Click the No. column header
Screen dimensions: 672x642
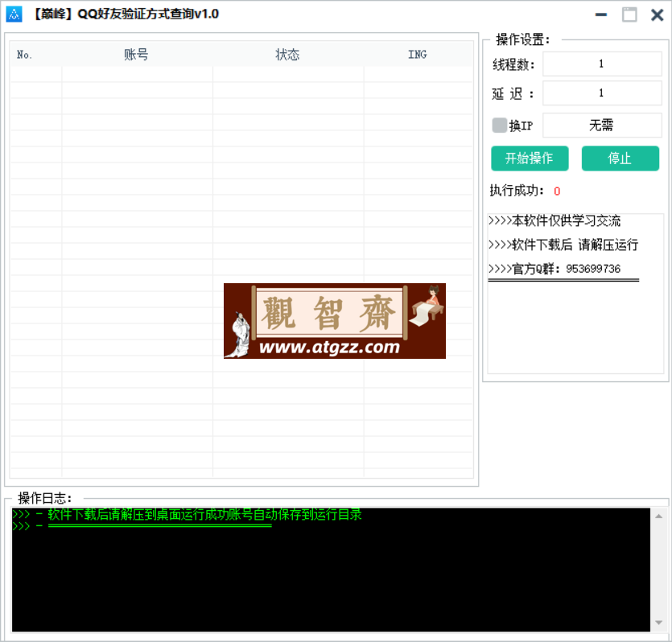point(25,55)
